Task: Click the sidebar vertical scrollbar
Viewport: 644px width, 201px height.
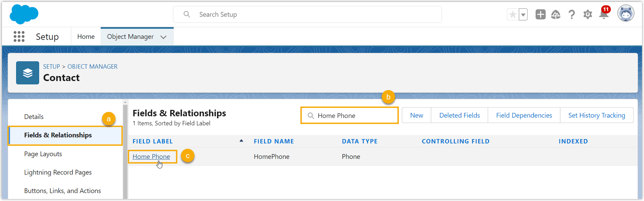Action: [125, 151]
